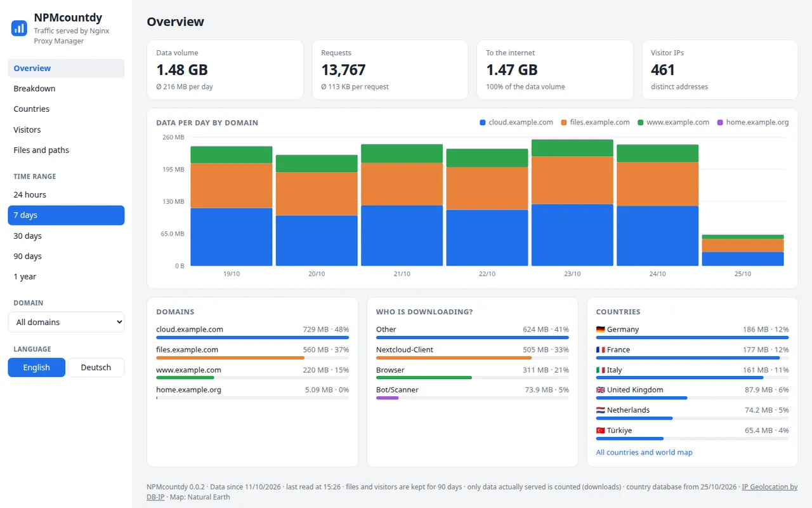The height and width of the screenshot is (508, 812).
Task: Click the 87.9 MB · 6% value
Action: [767, 390]
